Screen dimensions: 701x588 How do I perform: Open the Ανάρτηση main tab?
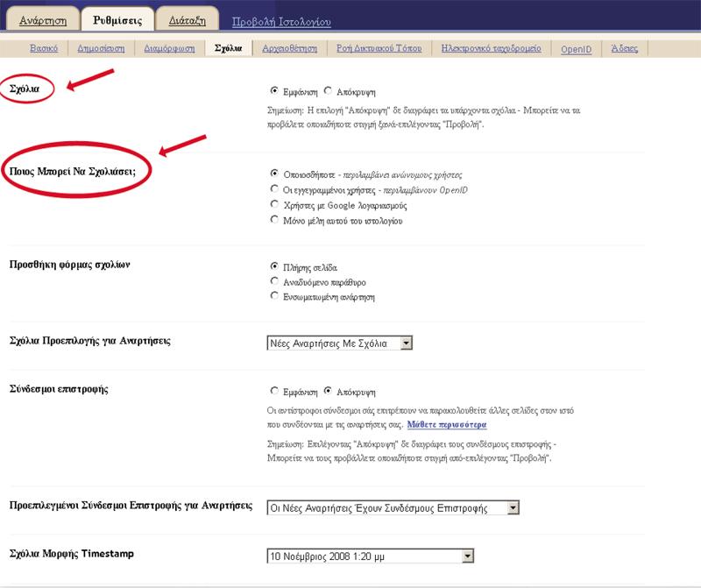coord(39,19)
